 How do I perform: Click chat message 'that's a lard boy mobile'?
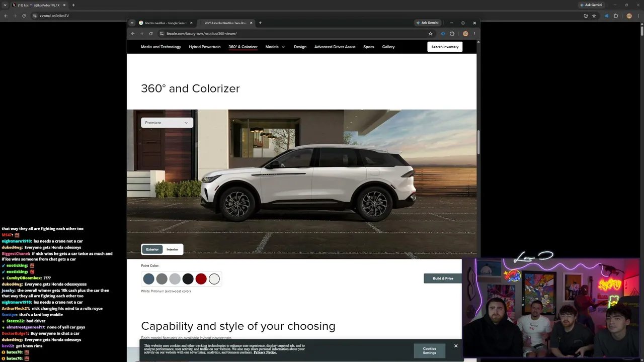41,315
